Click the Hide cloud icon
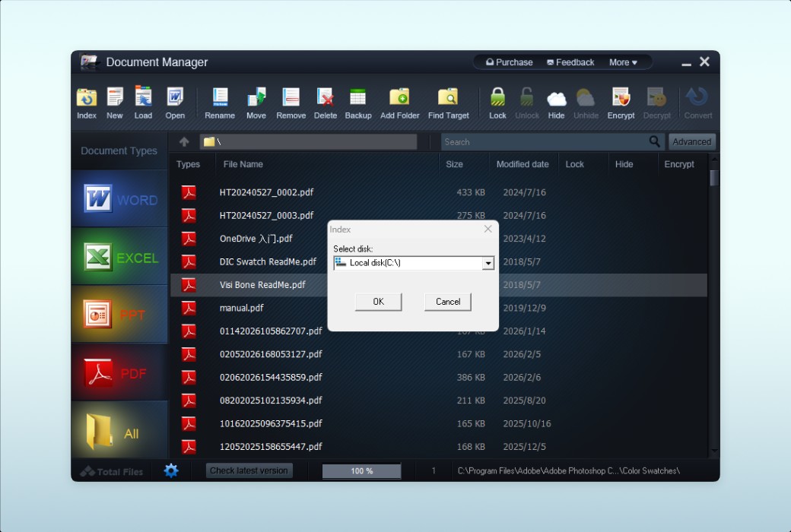This screenshot has height=532, width=791. click(x=556, y=98)
